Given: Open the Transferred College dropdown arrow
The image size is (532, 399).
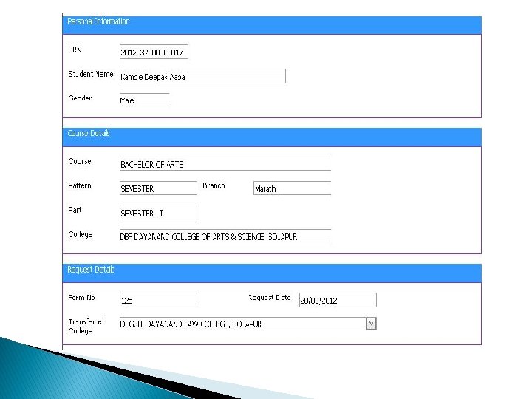Looking at the screenshot, I should pos(371,324).
